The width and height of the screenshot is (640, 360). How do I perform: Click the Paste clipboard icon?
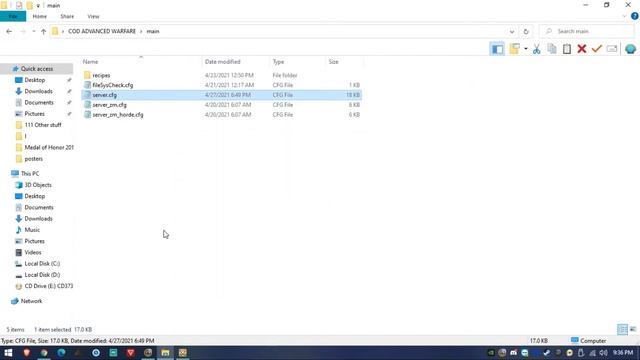click(567, 49)
